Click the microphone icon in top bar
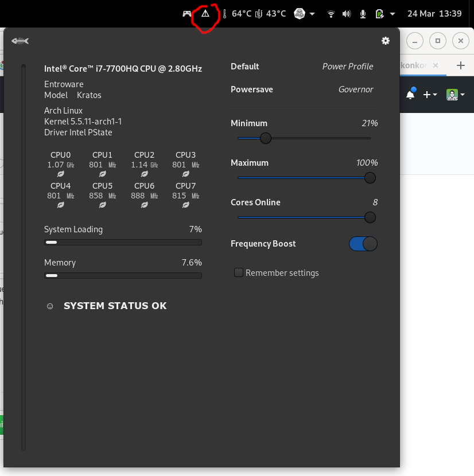Viewport: 474px width, 476px height. pos(363,14)
